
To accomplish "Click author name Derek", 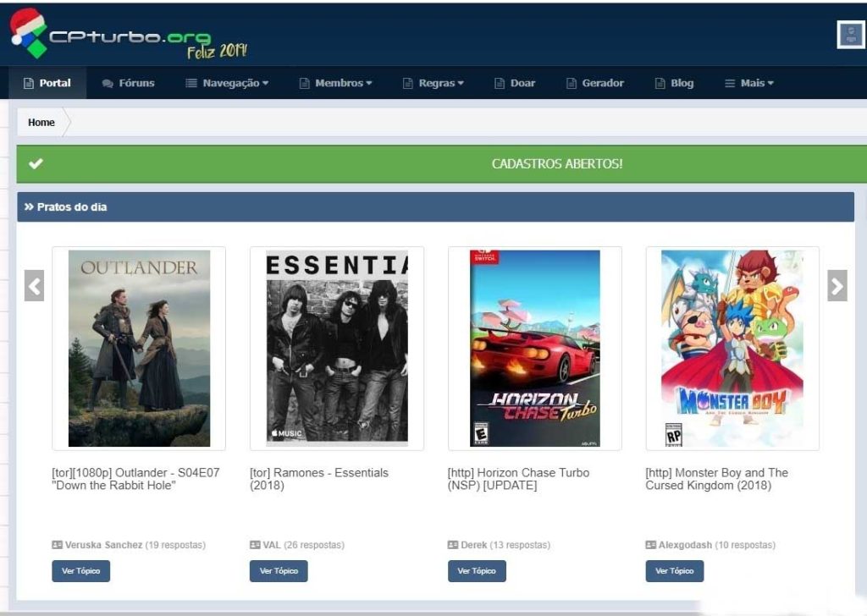I will [x=474, y=545].
